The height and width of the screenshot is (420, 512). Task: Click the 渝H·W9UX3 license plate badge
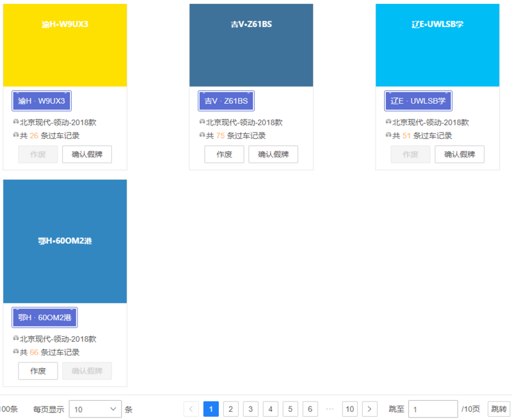click(x=42, y=101)
